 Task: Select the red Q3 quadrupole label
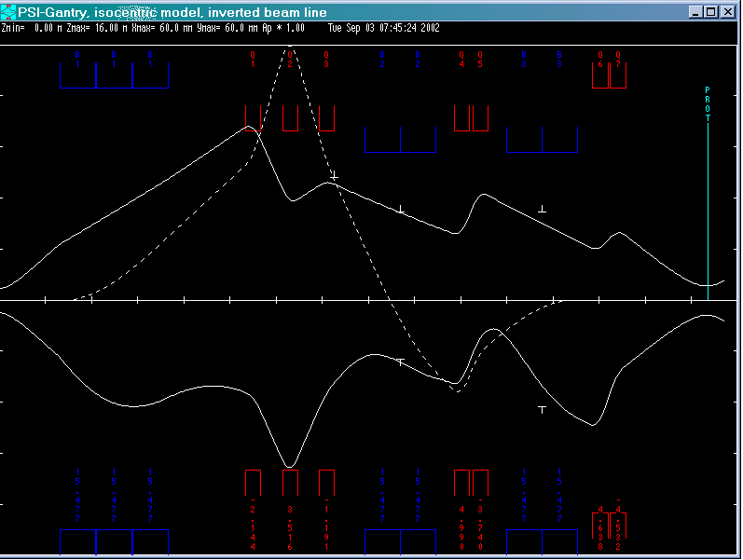[325, 60]
